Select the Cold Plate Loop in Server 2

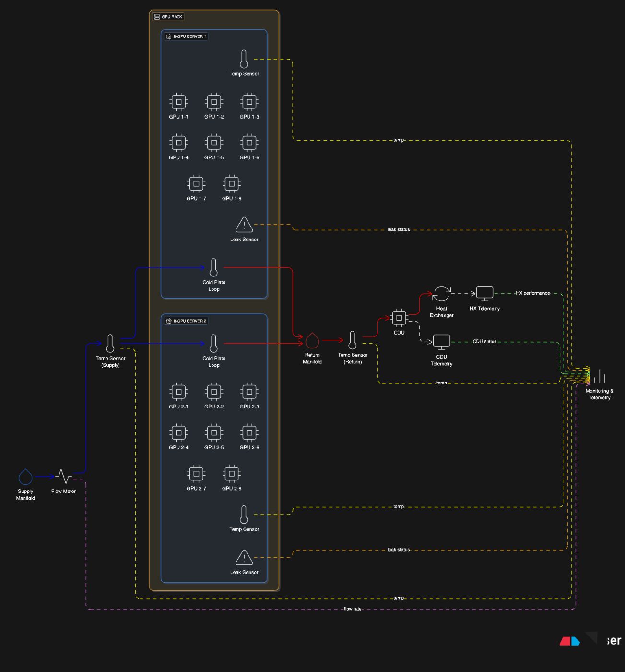214,344
